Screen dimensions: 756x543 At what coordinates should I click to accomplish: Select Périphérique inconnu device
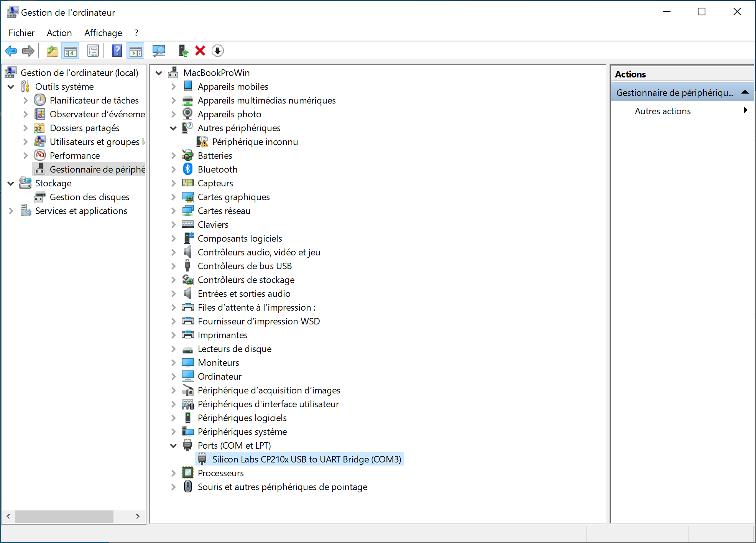[x=255, y=142]
